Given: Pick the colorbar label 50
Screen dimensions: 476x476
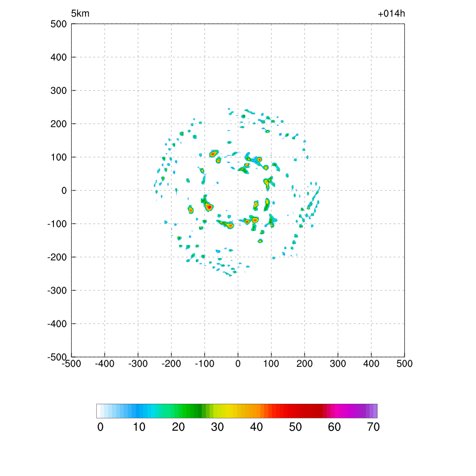Looking at the screenshot, I should [x=295, y=427].
